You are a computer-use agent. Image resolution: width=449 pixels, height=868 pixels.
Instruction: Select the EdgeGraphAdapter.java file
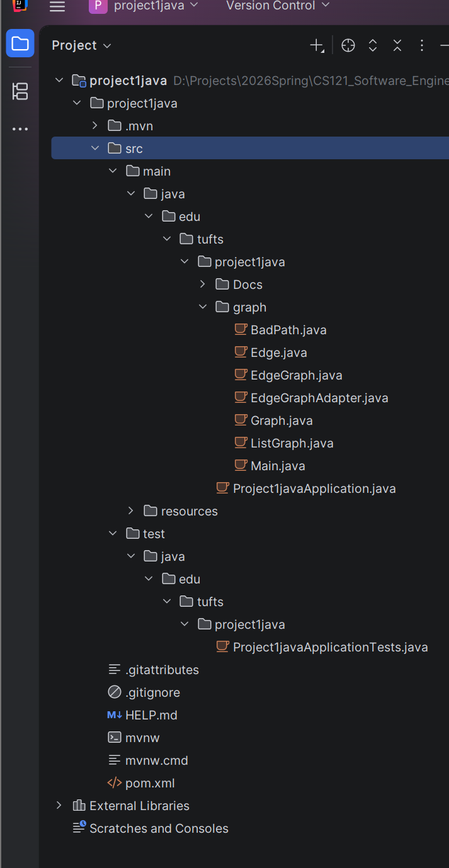click(319, 398)
